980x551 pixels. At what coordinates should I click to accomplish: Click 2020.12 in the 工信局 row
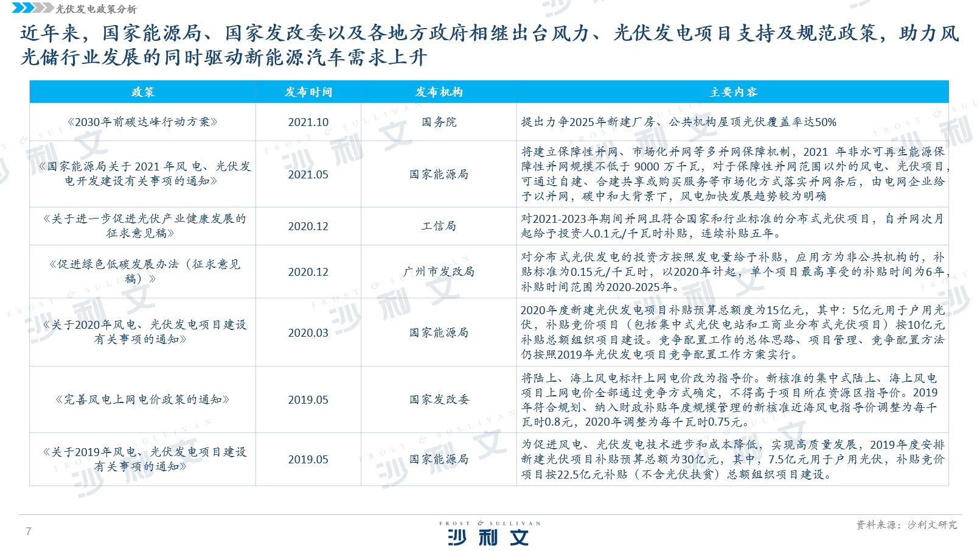pos(308,226)
